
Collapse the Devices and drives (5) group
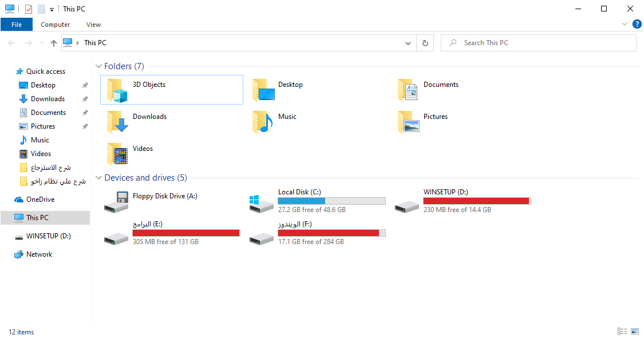coord(98,177)
